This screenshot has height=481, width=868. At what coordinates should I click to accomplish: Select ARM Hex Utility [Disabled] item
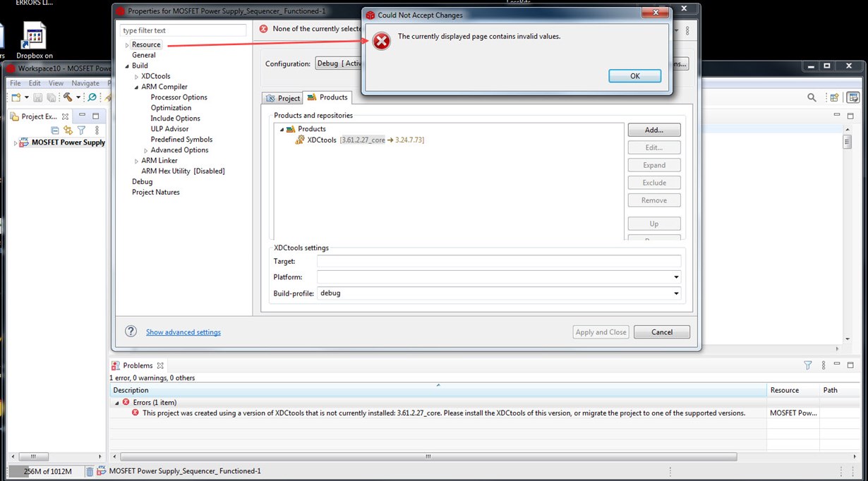(183, 171)
